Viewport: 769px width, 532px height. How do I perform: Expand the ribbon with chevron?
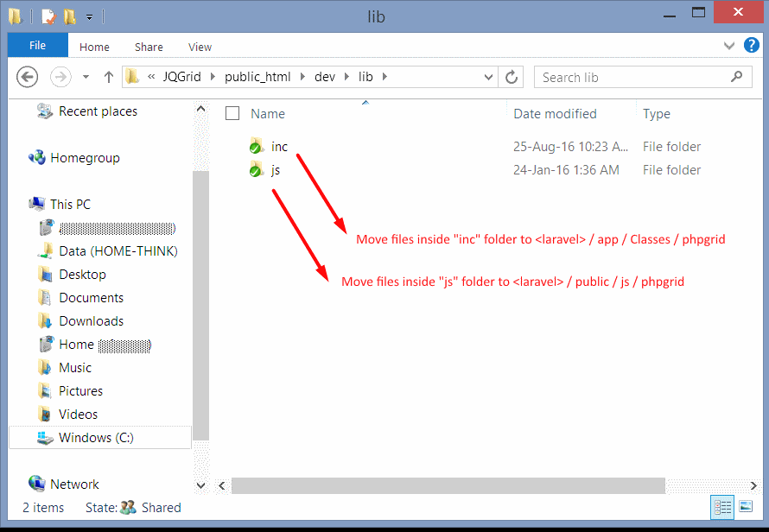pos(729,46)
